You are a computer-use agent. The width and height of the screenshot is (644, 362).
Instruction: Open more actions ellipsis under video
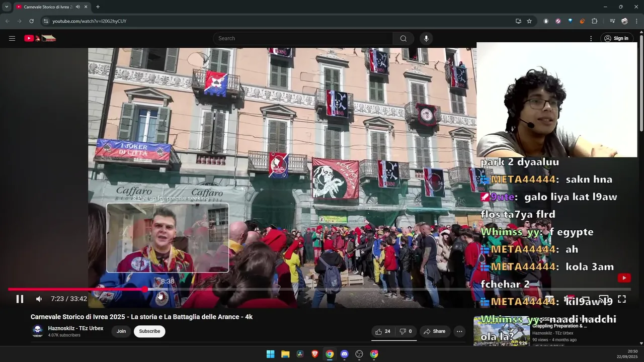tap(459, 331)
